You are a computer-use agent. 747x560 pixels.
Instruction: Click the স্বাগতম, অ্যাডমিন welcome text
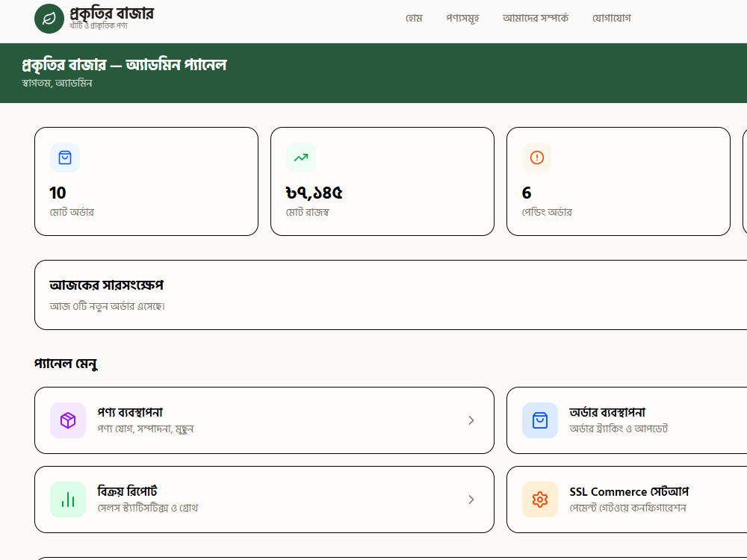click(x=57, y=83)
